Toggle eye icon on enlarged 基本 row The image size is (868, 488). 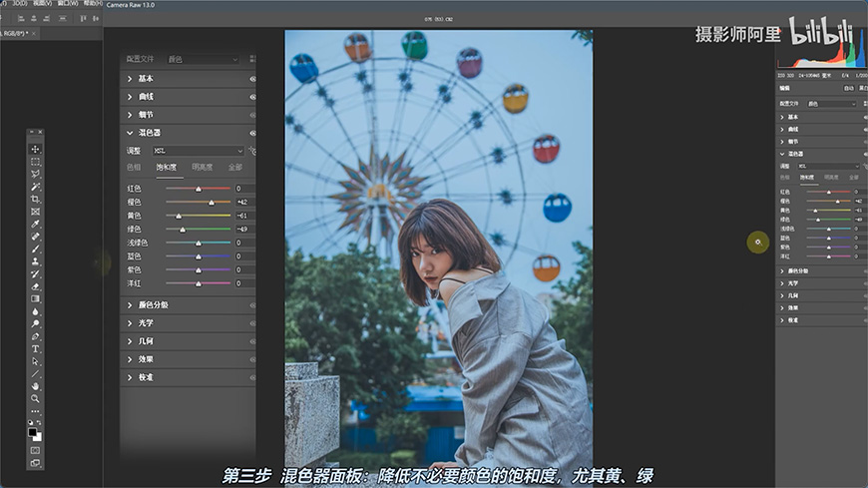tap(252, 79)
